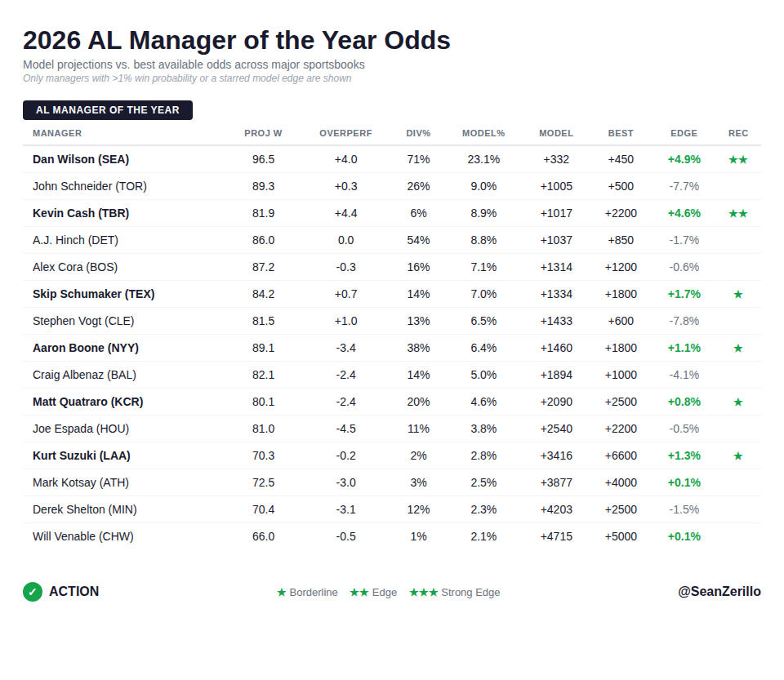This screenshot has width=784, height=680.
Task: Click John Schneider's +500 best odds
Action: (x=621, y=186)
